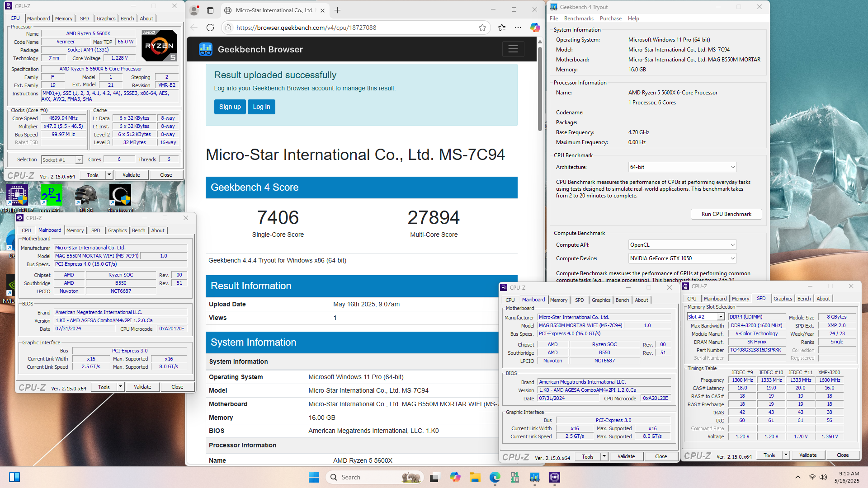This screenshot has height=488, width=868.
Task: Open the Copilot app on the taskbar
Action: [455, 477]
